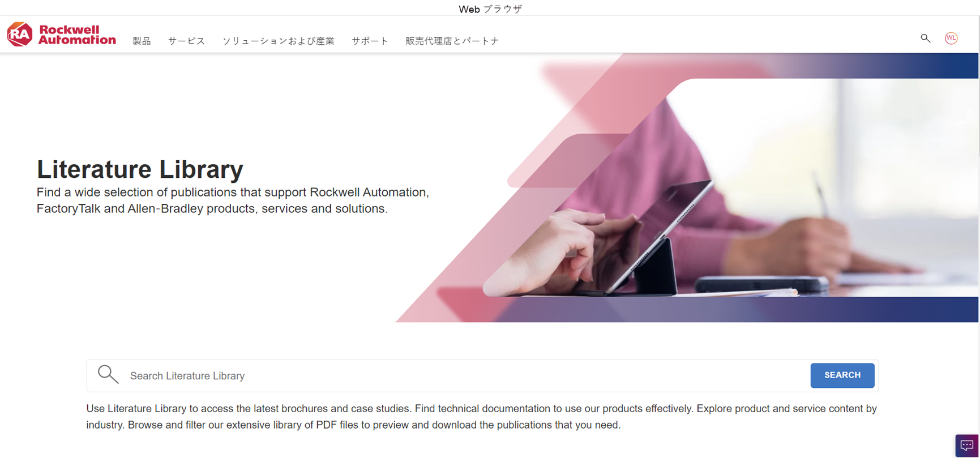Click the Literature Library heading
The width and height of the screenshot is (980, 458).
(140, 169)
